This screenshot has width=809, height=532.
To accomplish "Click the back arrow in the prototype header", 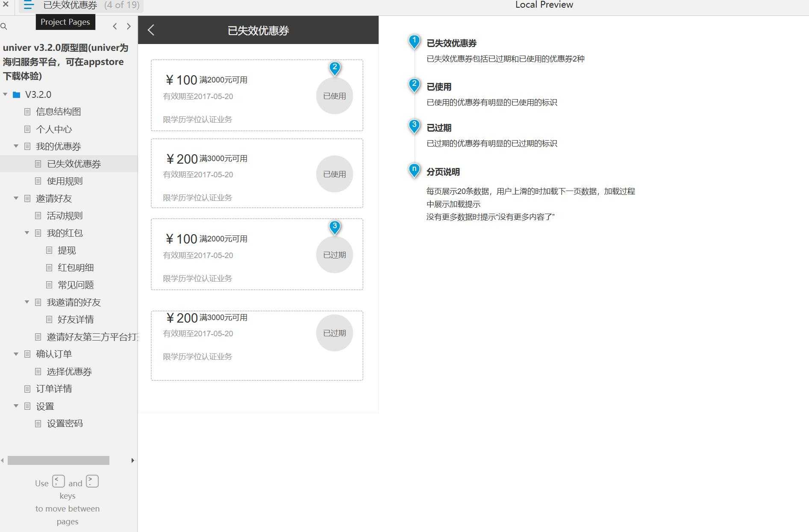I will (x=150, y=30).
